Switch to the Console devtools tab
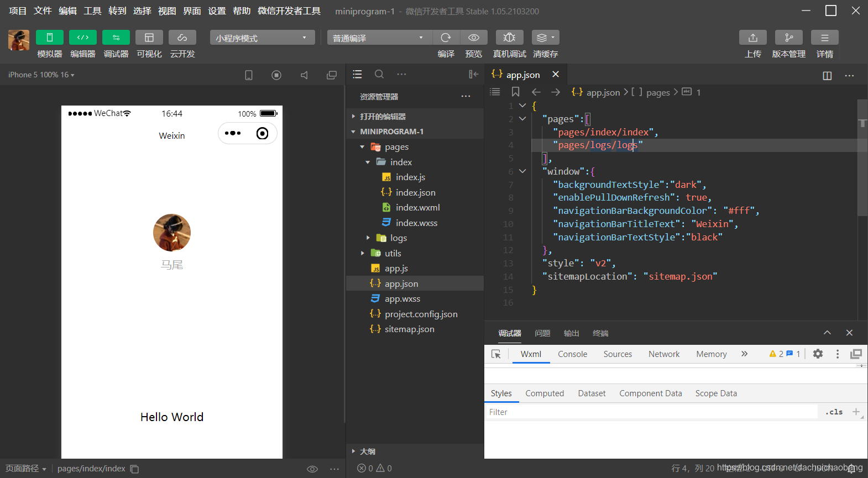The image size is (868, 478). (x=572, y=354)
